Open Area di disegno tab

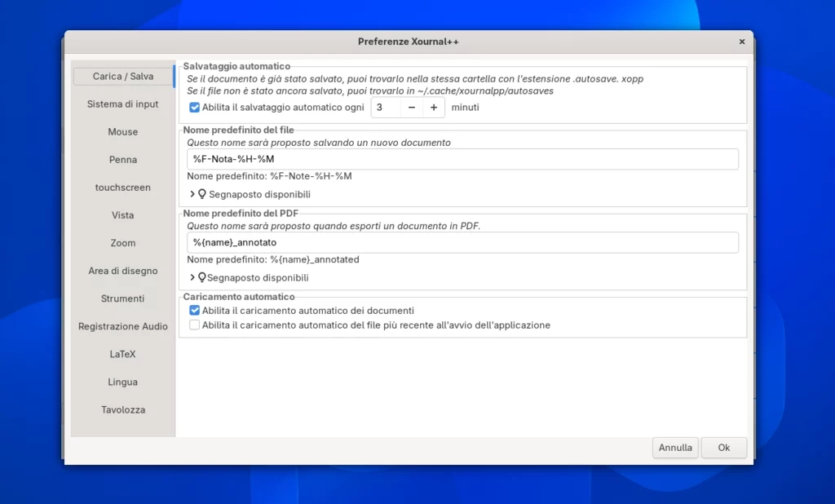tap(123, 271)
